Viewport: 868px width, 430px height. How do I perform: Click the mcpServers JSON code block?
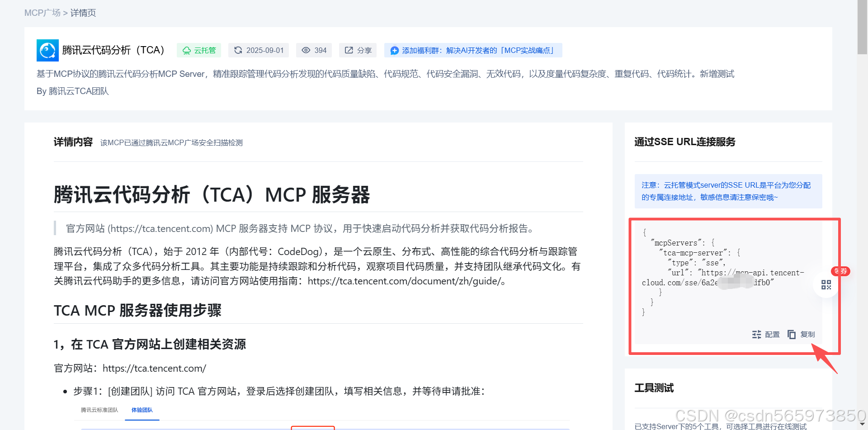pyautogui.click(x=728, y=283)
